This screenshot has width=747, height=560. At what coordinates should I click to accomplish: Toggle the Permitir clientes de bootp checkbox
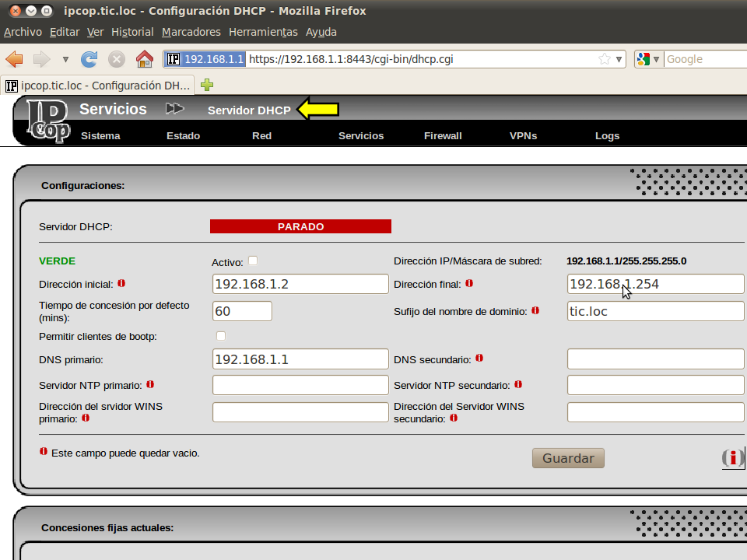click(x=221, y=336)
